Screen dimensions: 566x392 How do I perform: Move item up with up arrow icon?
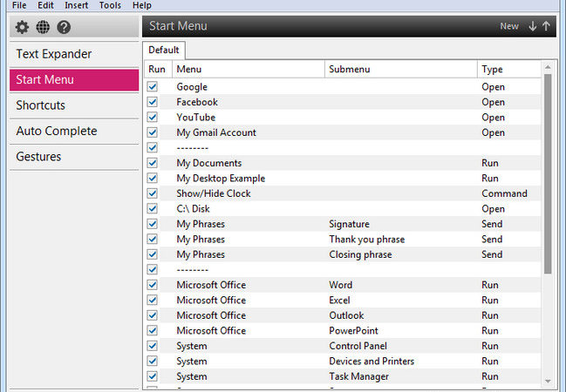tap(546, 26)
